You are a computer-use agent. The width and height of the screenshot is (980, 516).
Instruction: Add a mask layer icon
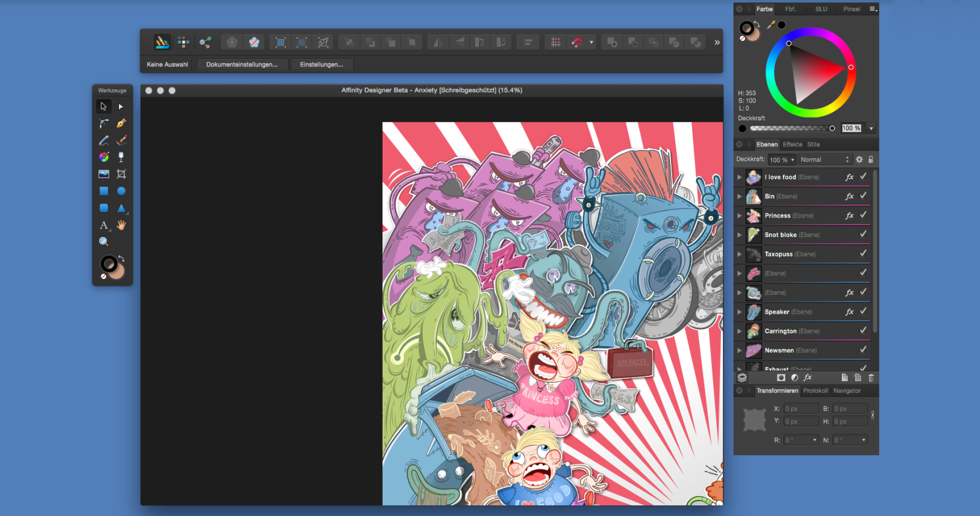(781, 378)
